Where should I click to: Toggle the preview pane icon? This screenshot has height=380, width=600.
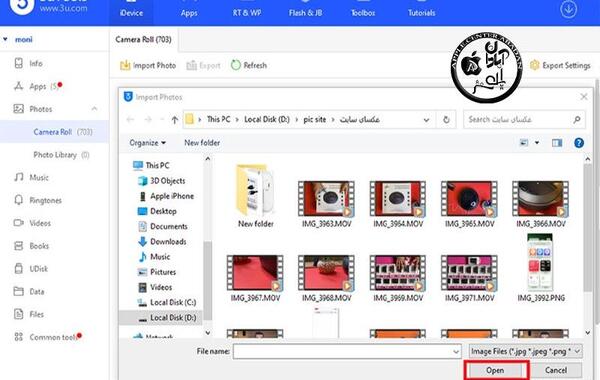557,143
